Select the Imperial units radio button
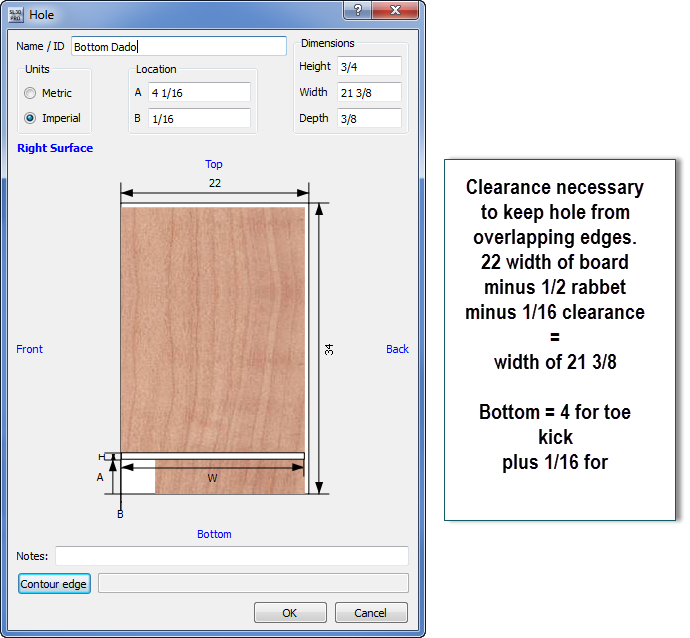 point(30,118)
